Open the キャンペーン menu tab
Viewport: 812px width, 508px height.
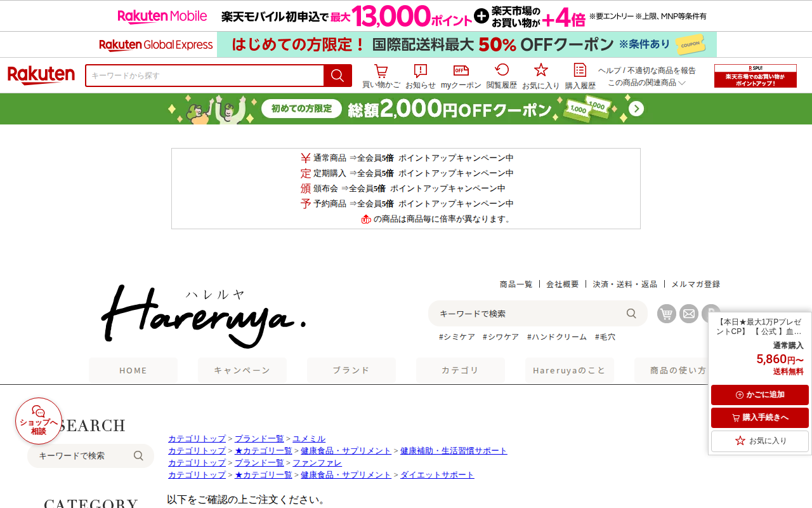point(242,370)
